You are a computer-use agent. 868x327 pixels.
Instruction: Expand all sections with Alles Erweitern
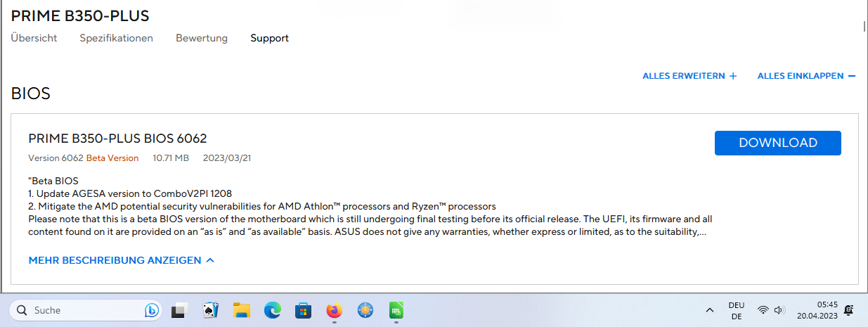click(689, 76)
